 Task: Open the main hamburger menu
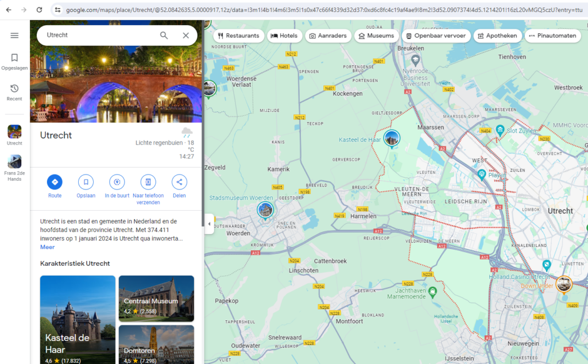tap(14, 36)
